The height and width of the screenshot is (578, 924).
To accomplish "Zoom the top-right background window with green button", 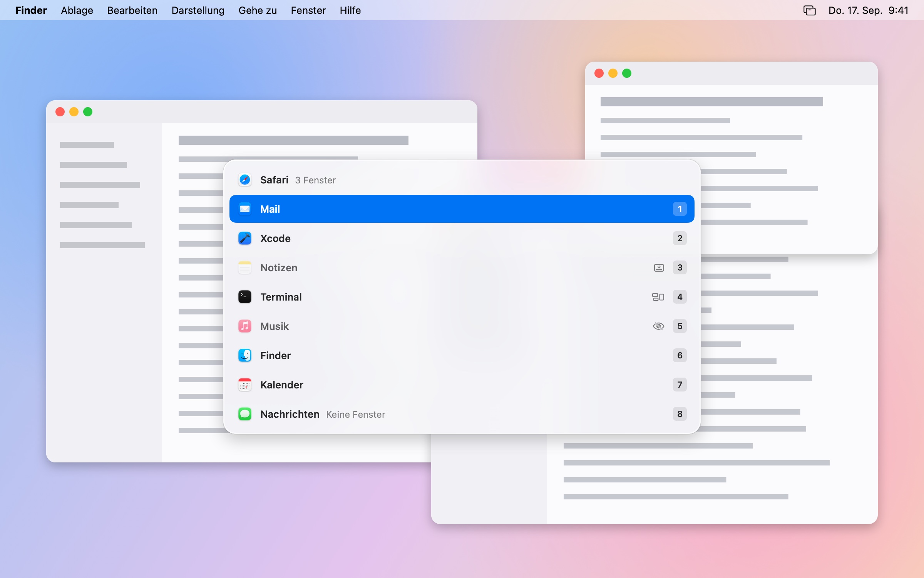I will tap(627, 73).
